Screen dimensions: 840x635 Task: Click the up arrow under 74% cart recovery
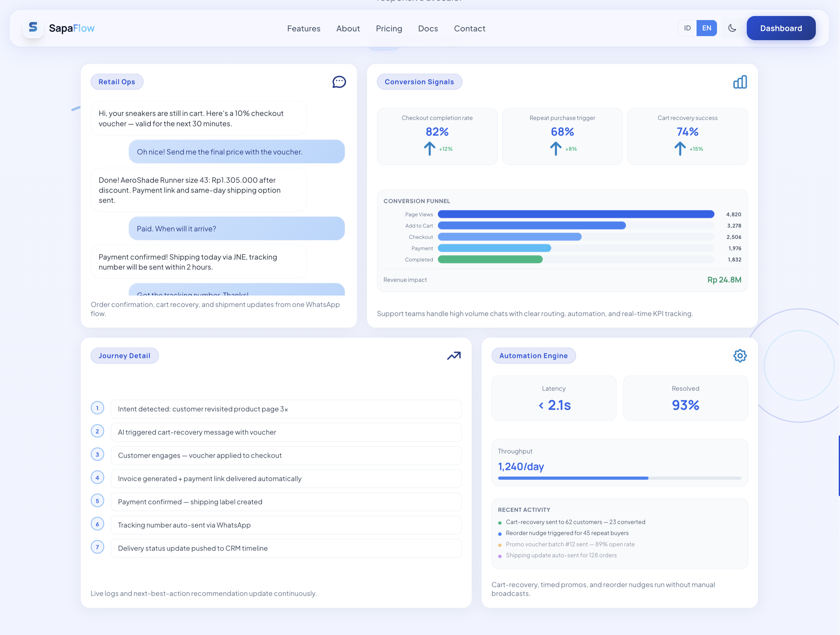pos(680,148)
